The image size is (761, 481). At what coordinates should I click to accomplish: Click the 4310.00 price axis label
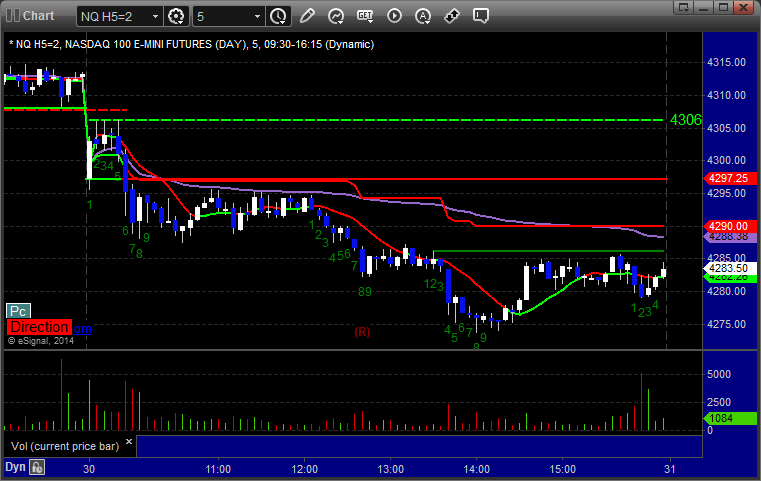click(726, 95)
